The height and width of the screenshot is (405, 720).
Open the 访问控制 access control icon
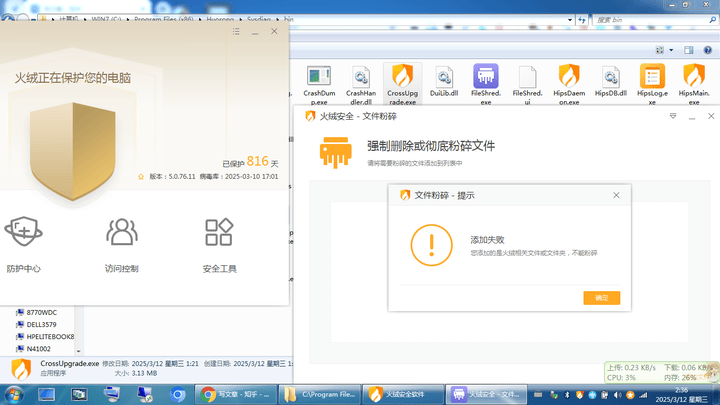point(122,232)
